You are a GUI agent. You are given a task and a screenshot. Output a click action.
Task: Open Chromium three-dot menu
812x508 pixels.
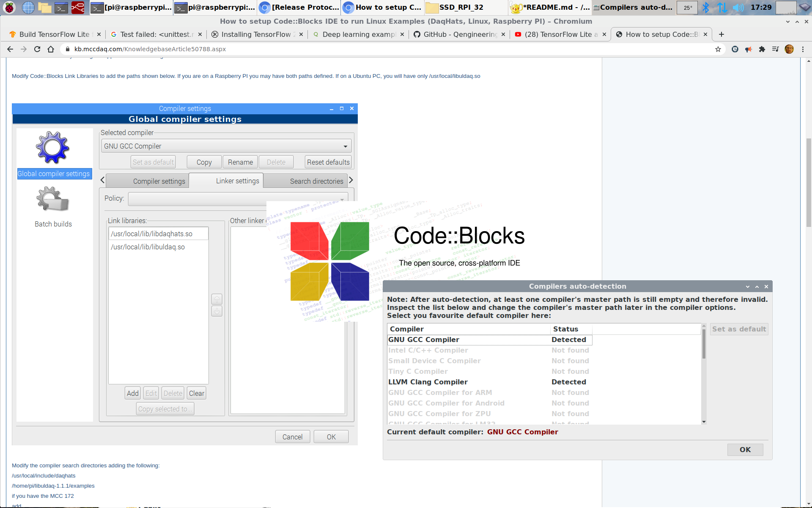coord(803,49)
